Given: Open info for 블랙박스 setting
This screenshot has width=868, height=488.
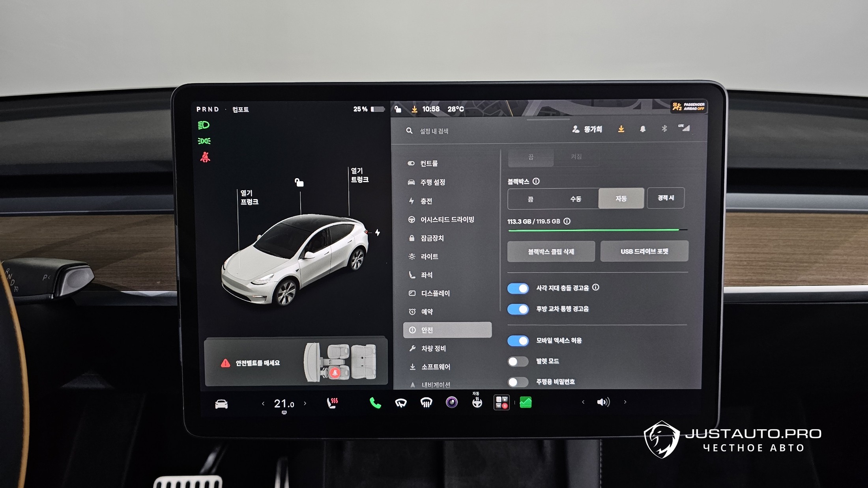Looking at the screenshot, I should coord(536,181).
